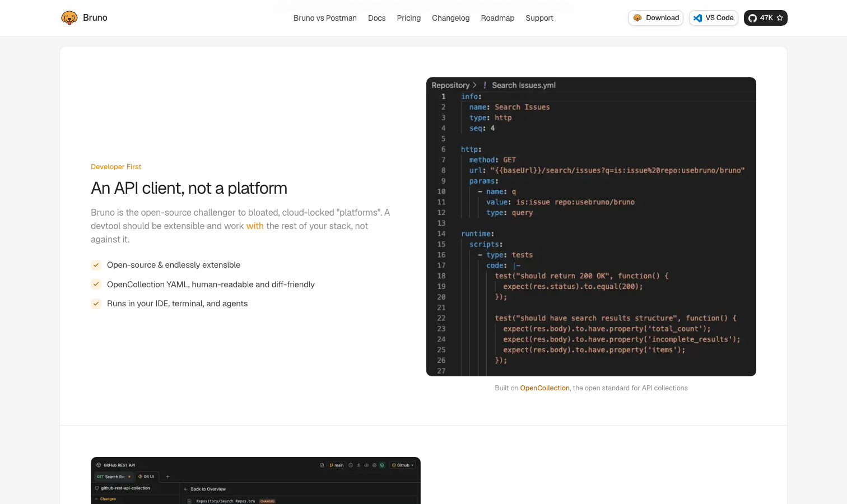Screen dimensions: 847x504
Task: Open the Roadmap link
Action: (497, 18)
